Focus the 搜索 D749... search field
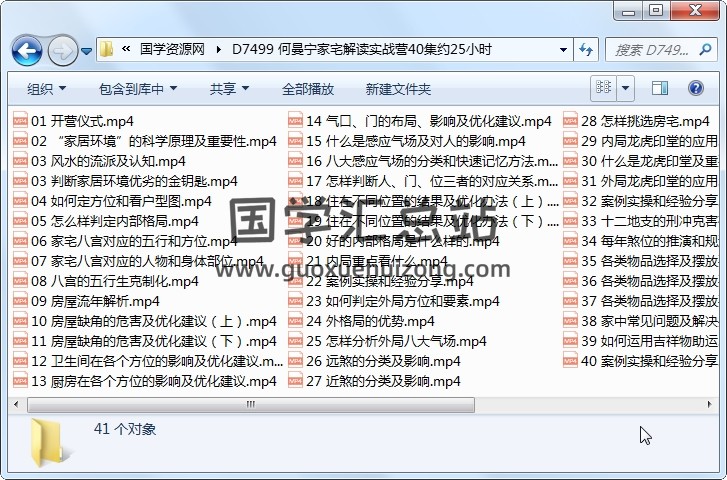The width and height of the screenshot is (727, 480). pyautogui.click(x=651, y=50)
